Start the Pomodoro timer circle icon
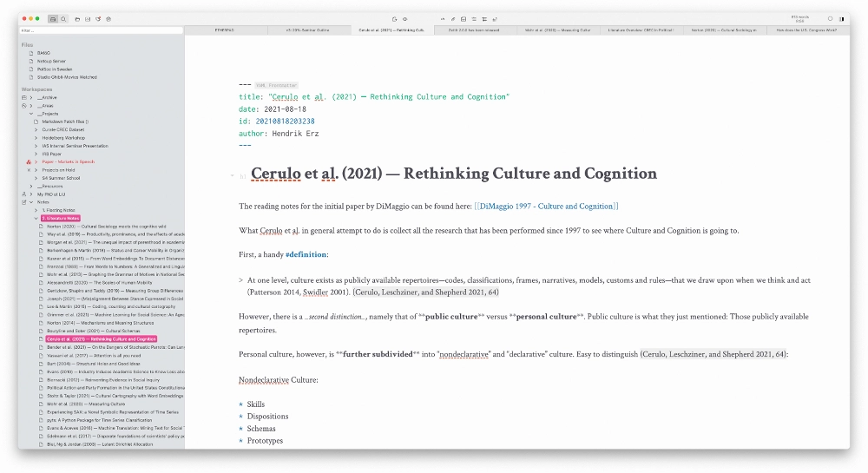The height and width of the screenshot is (473, 868). [830, 19]
